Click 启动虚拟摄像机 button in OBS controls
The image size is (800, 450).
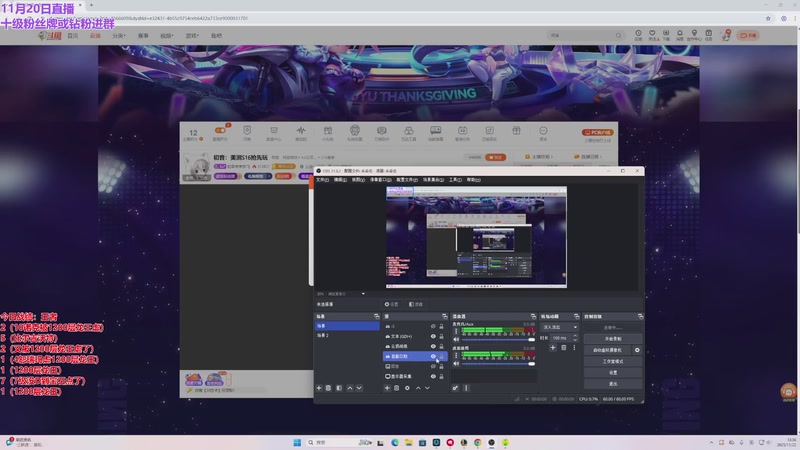pyautogui.click(x=607, y=350)
